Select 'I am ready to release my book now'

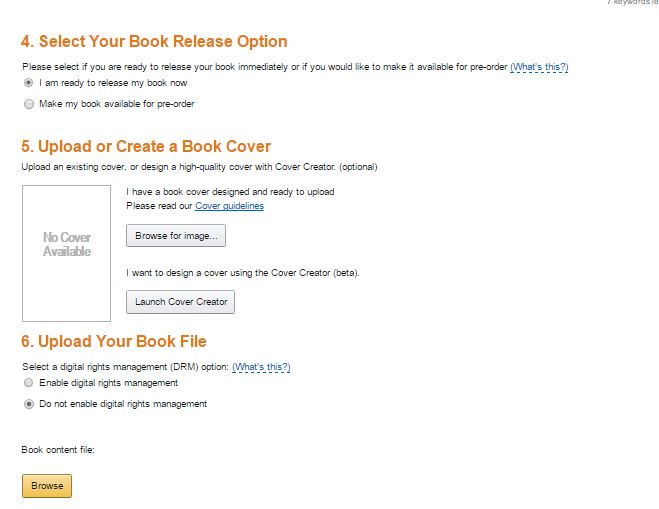pos(29,83)
